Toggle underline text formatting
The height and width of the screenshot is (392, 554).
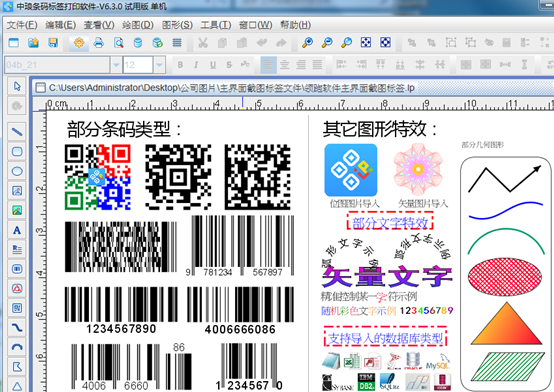coord(213,65)
